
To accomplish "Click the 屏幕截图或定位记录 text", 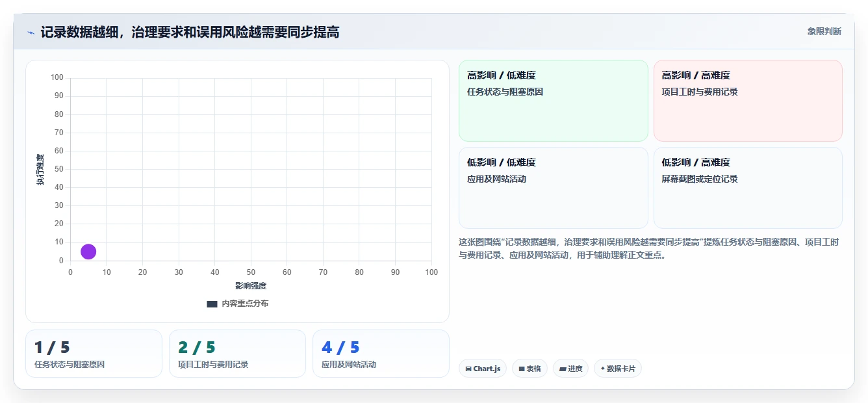I will click(700, 179).
